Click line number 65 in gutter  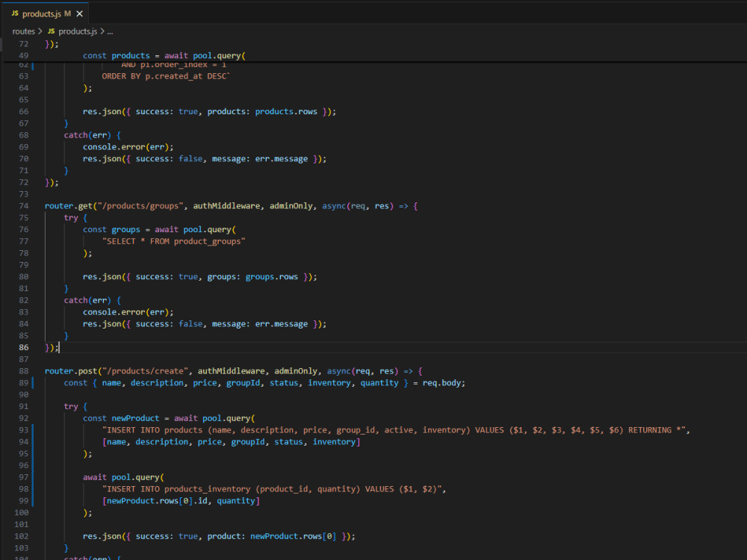click(23, 100)
